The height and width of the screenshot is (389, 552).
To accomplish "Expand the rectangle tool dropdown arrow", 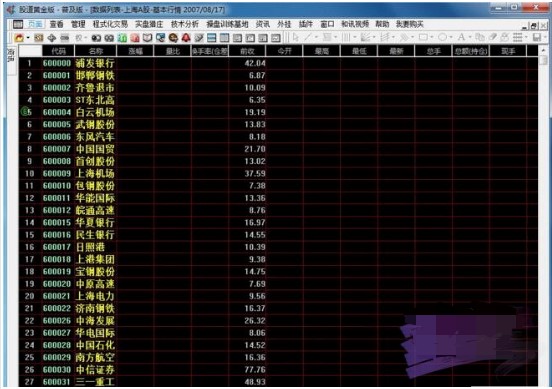I will (432, 37).
